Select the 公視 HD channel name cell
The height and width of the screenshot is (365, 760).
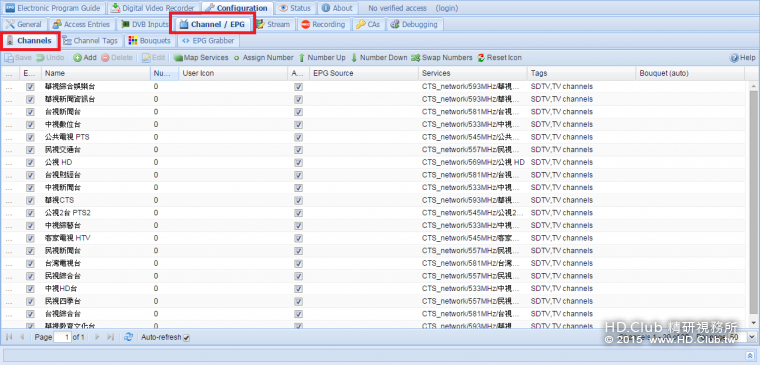tap(96, 162)
